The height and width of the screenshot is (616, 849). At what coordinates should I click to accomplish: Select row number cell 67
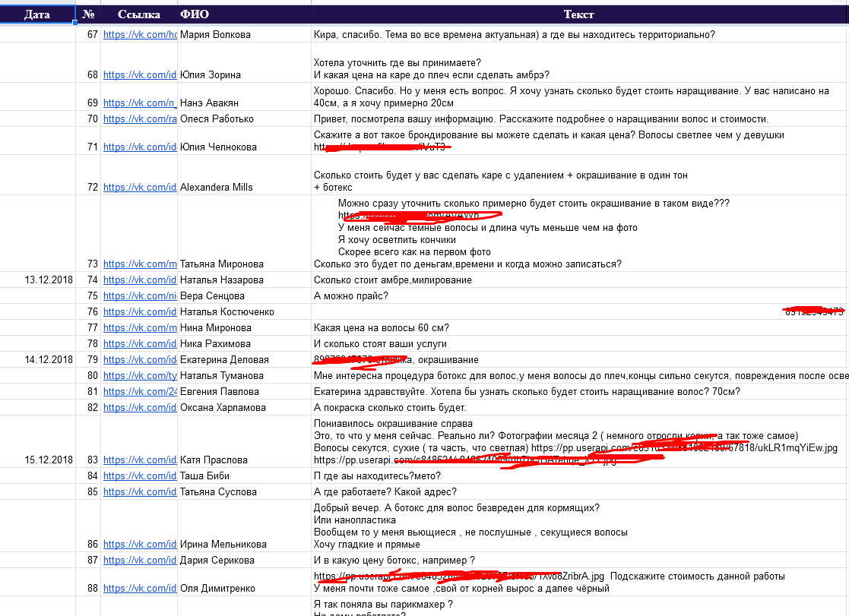pos(88,35)
